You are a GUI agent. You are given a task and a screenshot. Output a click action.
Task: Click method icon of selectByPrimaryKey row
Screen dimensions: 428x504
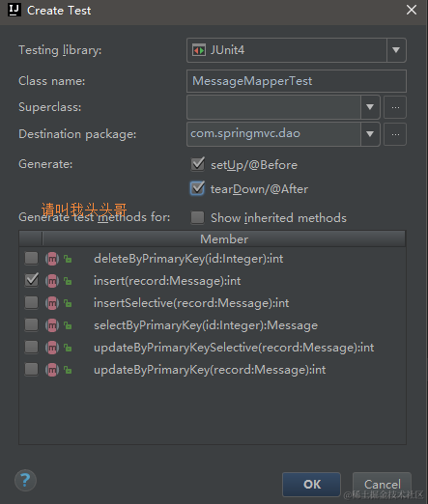52,325
